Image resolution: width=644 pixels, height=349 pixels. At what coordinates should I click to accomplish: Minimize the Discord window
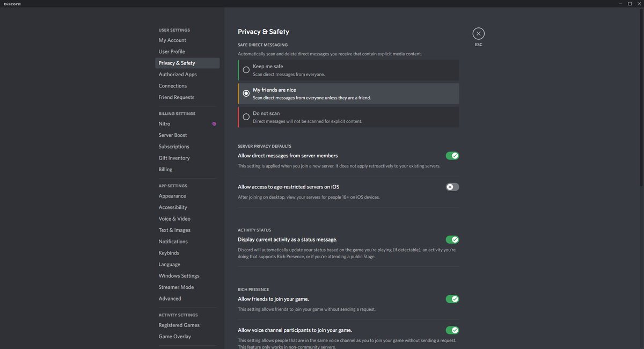pos(619,4)
